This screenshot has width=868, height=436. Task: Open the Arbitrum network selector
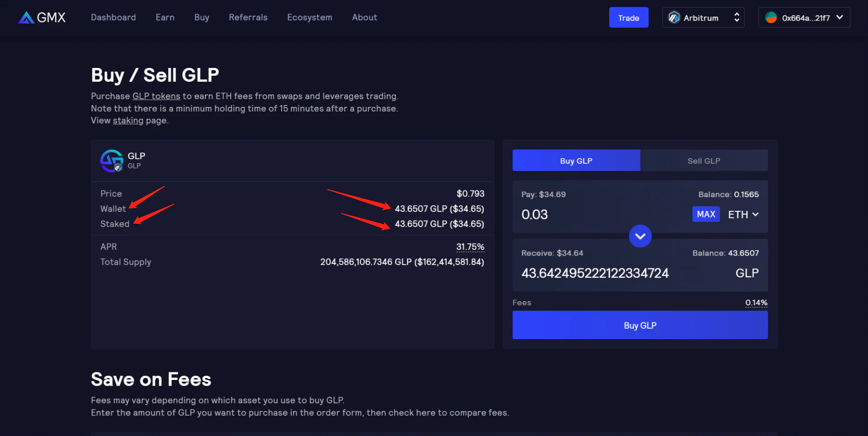click(703, 18)
